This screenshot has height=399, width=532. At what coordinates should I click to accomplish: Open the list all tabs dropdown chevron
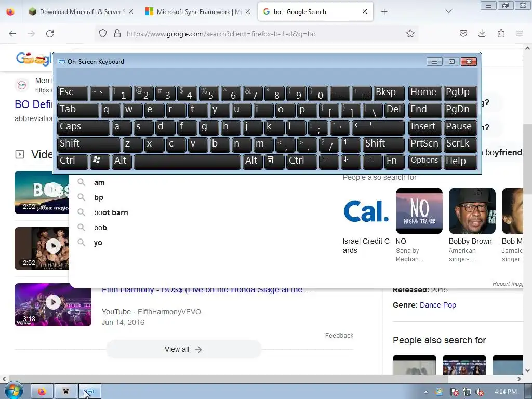(448, 11)
